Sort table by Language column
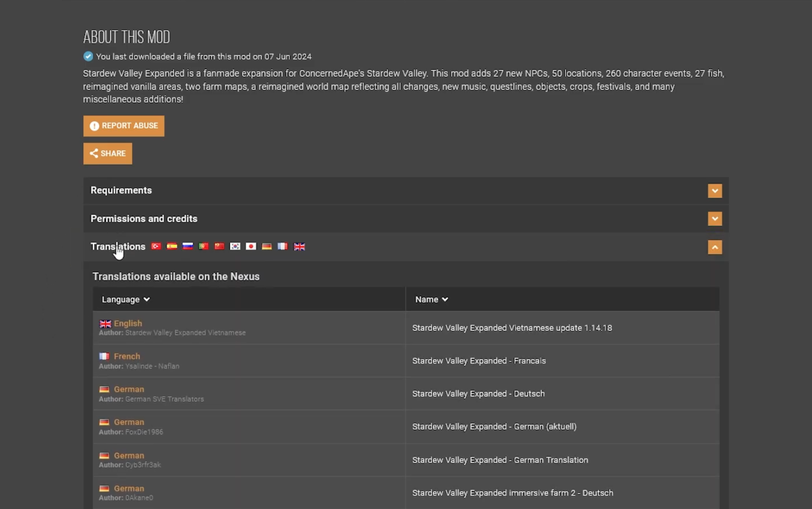 [x=126, y=299]
